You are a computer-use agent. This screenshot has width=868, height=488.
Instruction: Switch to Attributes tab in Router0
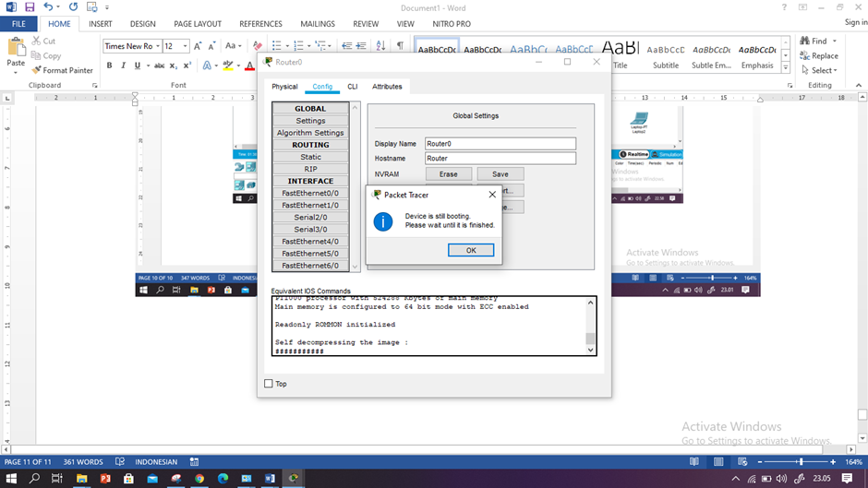point(387,87)
